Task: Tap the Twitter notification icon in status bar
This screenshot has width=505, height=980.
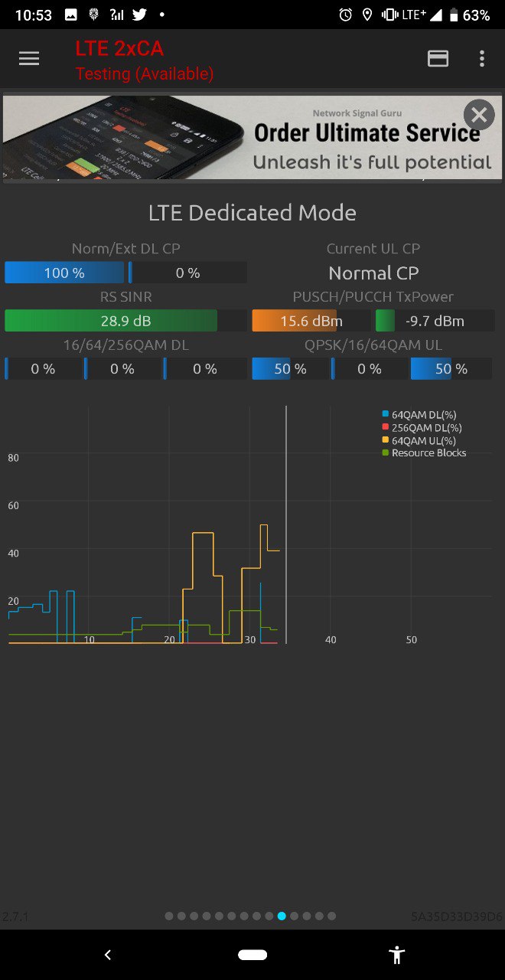Action: point(139,15)
